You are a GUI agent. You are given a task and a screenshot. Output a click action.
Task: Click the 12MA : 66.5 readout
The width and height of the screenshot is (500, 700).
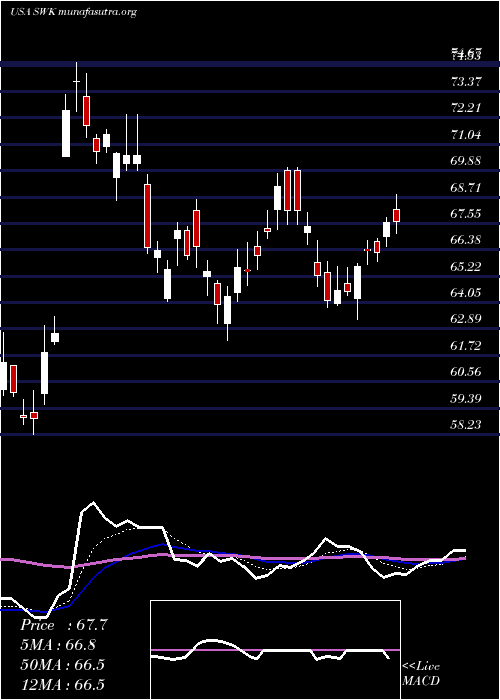[x=62, y=684]
